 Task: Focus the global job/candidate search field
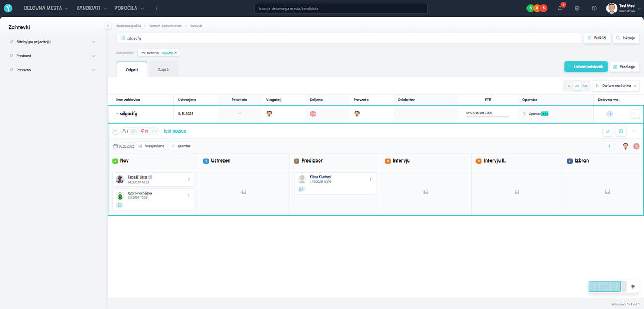point(341,9)
